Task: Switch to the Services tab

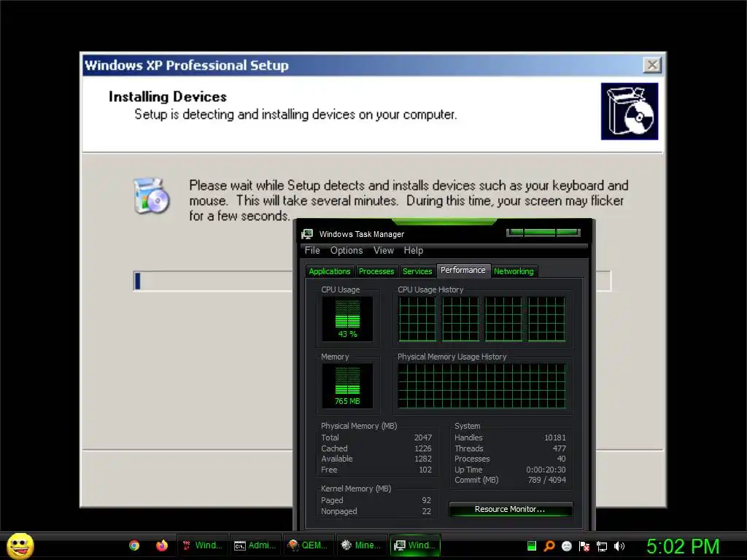Action: pos(417,271)
